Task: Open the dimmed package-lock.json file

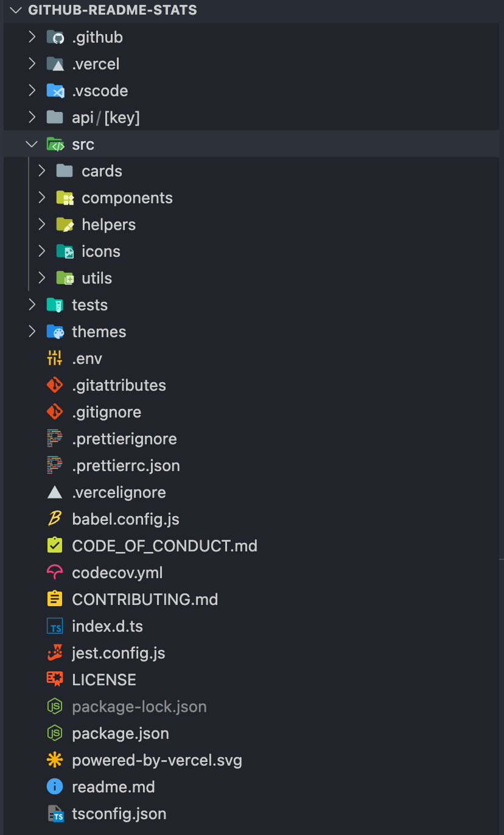Action: click(x=139, y=707)
